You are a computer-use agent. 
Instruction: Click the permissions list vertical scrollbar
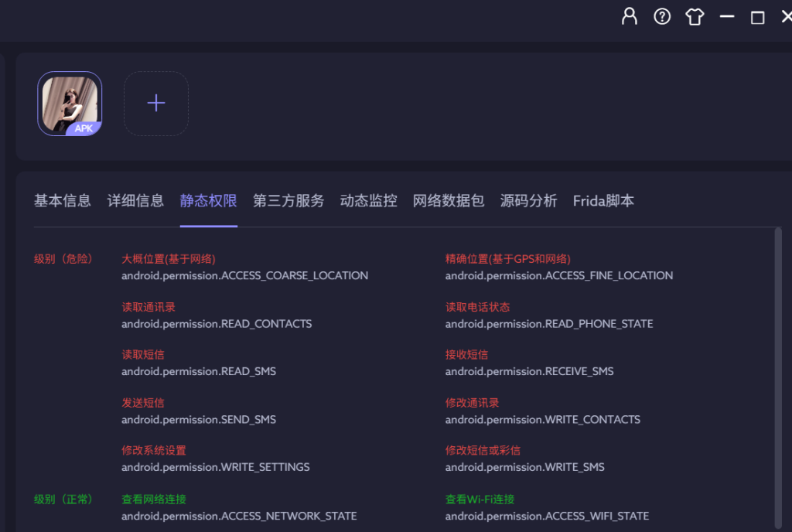[777, 371]
